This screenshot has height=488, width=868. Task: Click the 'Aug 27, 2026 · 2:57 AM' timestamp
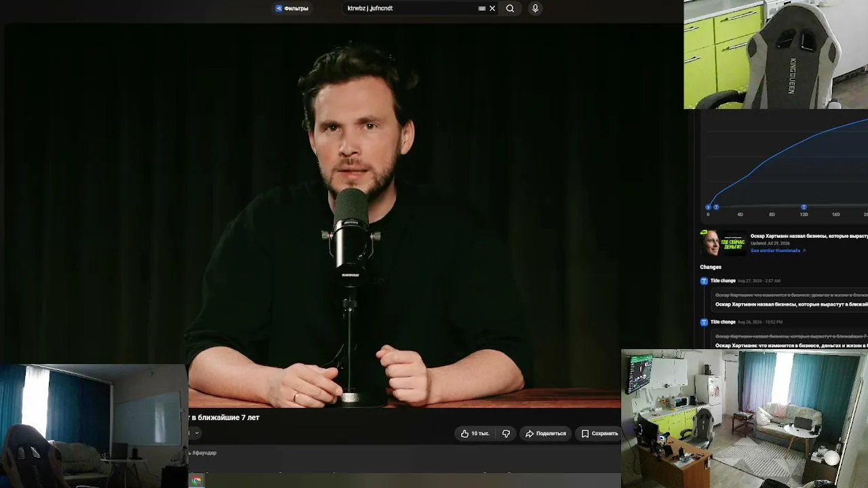click(x=759, y=281)
